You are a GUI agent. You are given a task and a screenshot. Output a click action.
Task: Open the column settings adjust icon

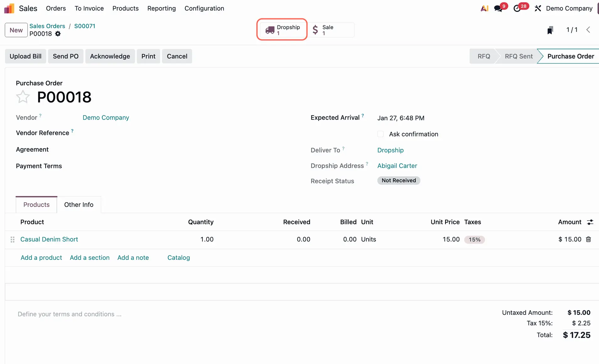coord(590,222)
